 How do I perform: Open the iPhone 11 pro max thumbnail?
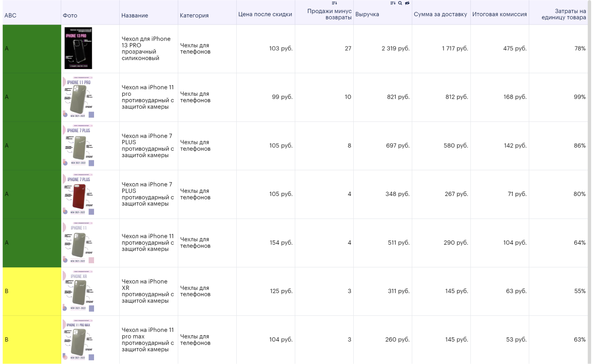pos(78,340)
